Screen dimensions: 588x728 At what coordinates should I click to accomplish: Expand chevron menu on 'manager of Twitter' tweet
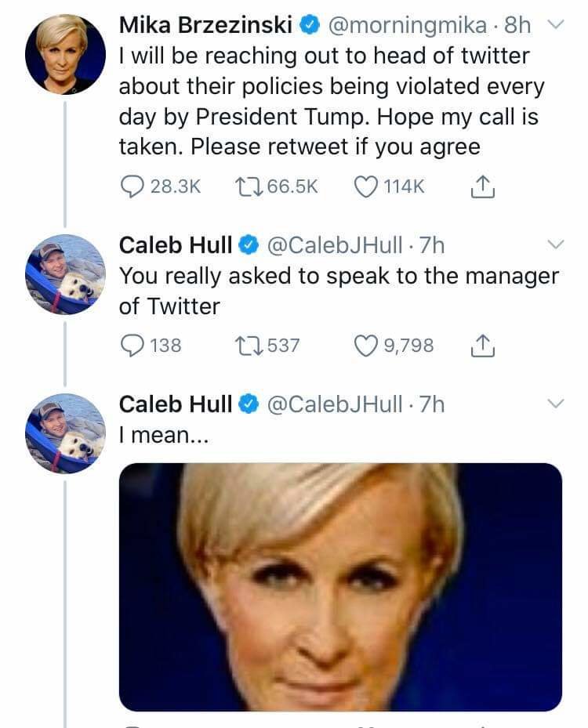click(555, 245)
